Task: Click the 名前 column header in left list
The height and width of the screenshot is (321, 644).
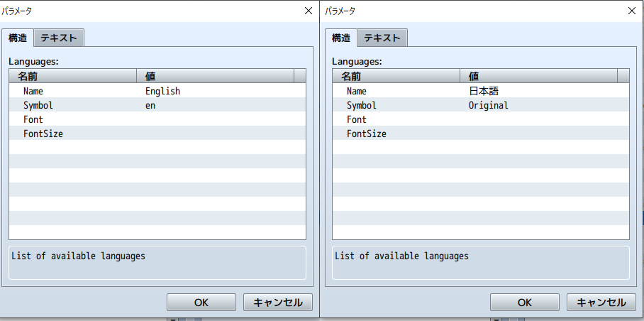Action: [x=72, y=76]
